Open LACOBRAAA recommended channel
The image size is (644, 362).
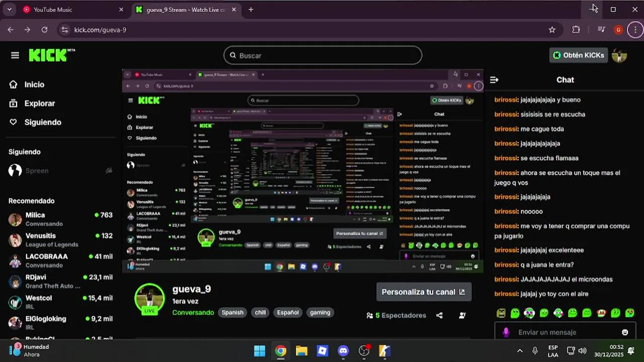60,260
